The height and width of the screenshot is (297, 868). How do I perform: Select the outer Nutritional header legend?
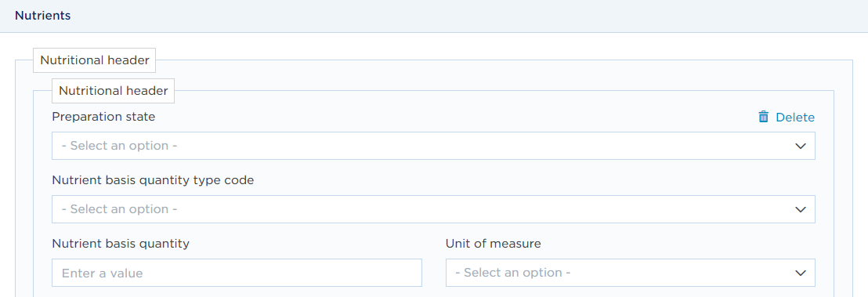coord(95,60)
